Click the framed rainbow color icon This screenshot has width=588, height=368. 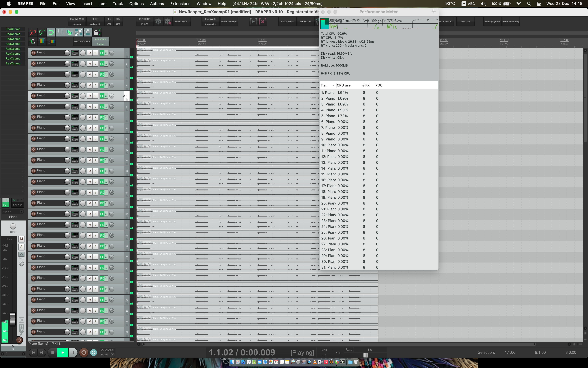(42, 41)
